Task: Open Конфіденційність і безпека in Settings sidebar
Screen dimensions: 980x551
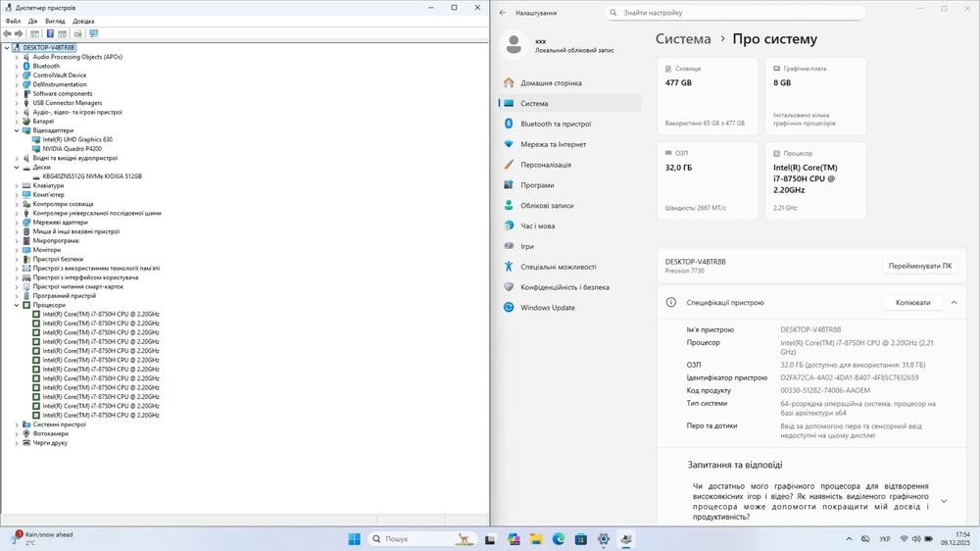Action: pyautogui.click(x=570, y=287)
